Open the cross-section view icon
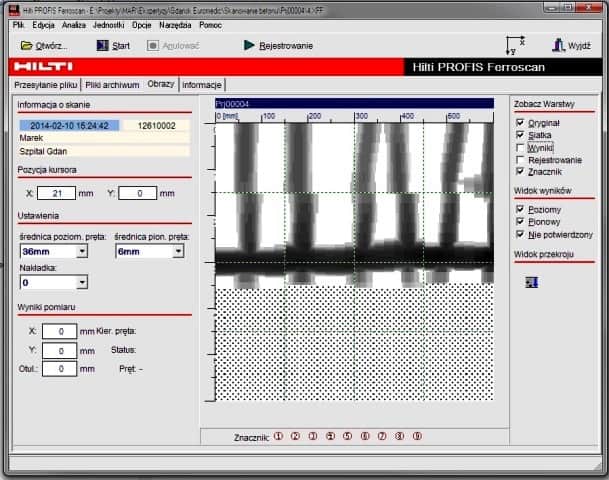The height and width of the screenshot is (480, 609). click(531, 282)
